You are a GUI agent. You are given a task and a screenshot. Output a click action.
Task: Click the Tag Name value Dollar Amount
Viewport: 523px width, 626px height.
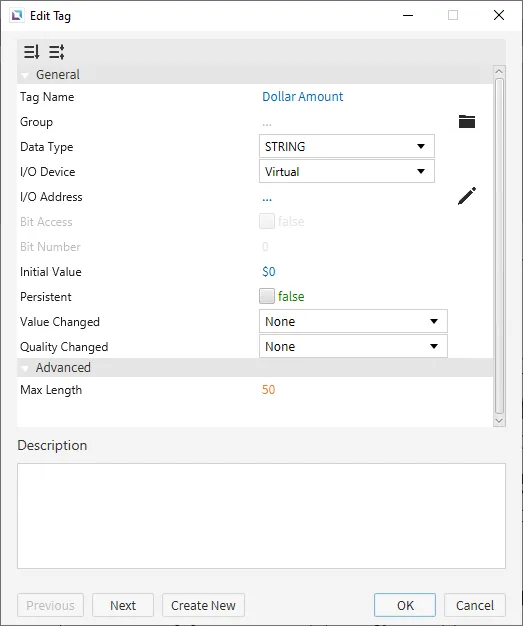coord(303,97)
